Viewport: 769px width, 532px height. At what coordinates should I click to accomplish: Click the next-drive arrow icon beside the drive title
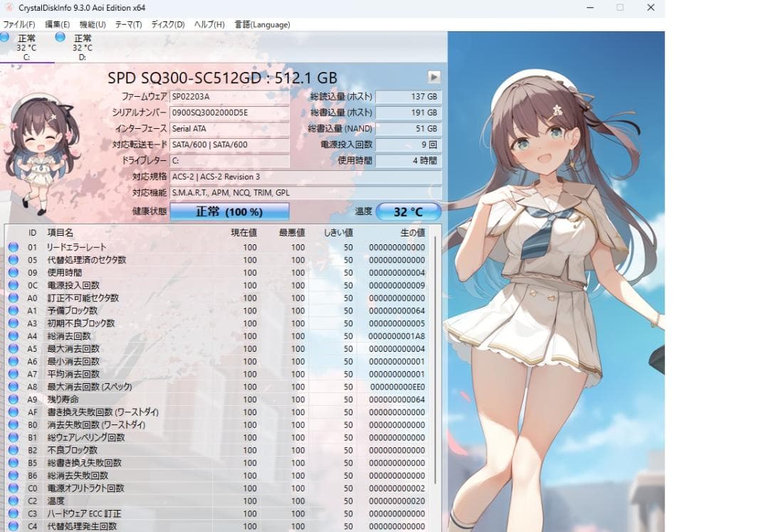pos(434,76)
